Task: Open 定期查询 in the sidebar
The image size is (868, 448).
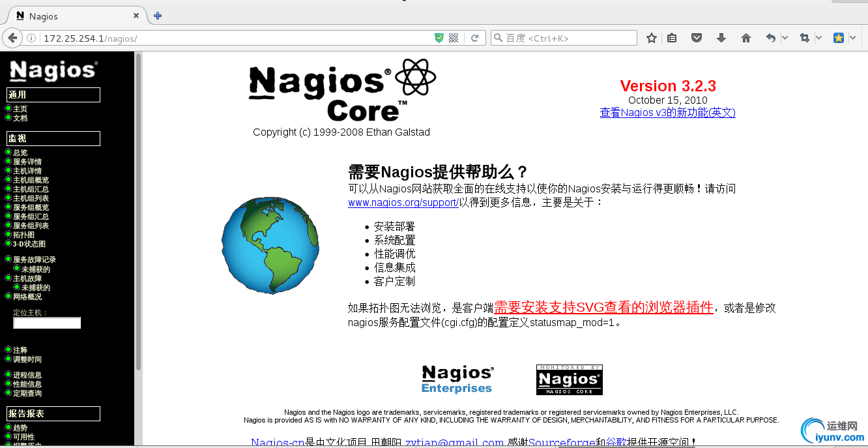Action: tap(27, 393)
